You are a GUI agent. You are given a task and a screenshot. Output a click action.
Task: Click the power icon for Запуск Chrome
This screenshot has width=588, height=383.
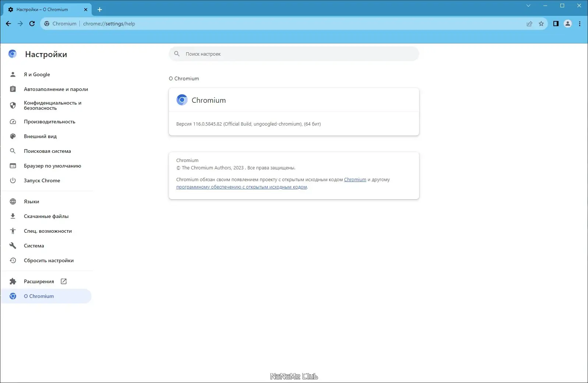click(x=13, y=180)
